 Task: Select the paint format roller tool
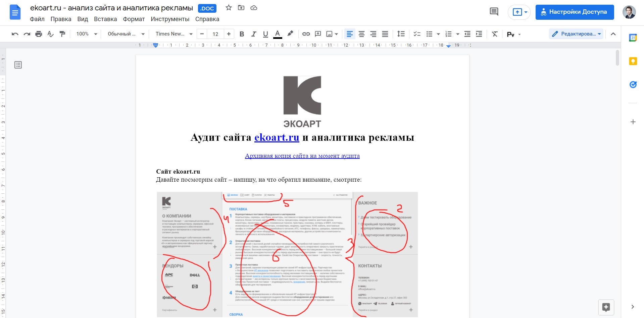click(62, 34)
